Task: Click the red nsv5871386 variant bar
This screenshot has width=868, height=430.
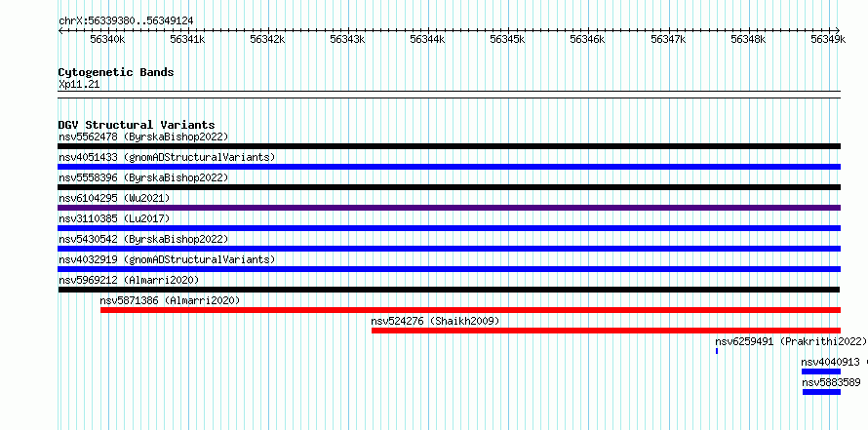Action: (x=470, y=310)
